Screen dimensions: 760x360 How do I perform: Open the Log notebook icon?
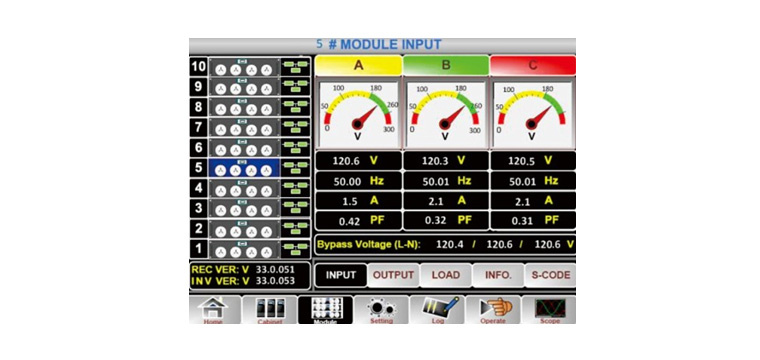point(437,310)
